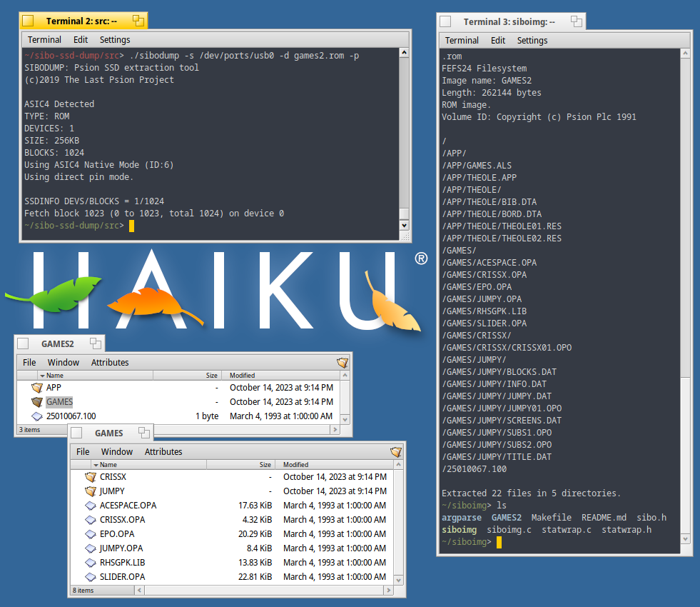The height and width of the screenshot is (607, 700).
Task: Click the JUMPY.OPA file icon
Action: point(91,548)
